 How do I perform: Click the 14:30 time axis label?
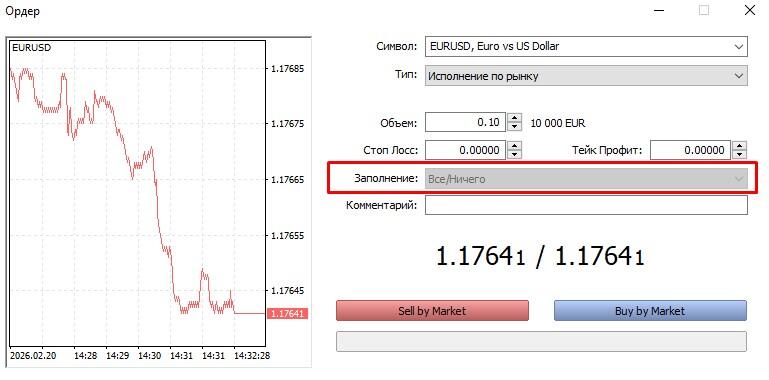[x=150, y=355]
